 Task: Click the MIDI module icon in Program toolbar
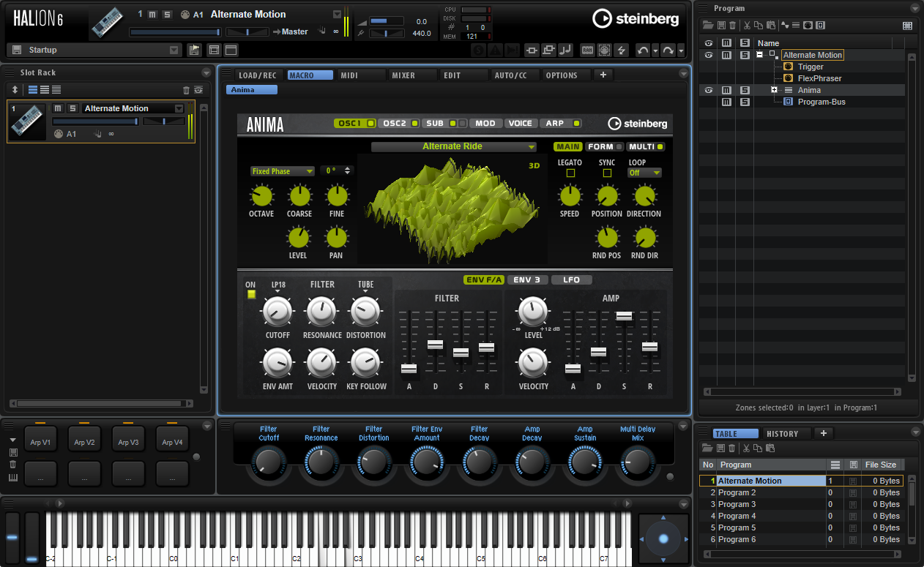click(x=808, y=25)
